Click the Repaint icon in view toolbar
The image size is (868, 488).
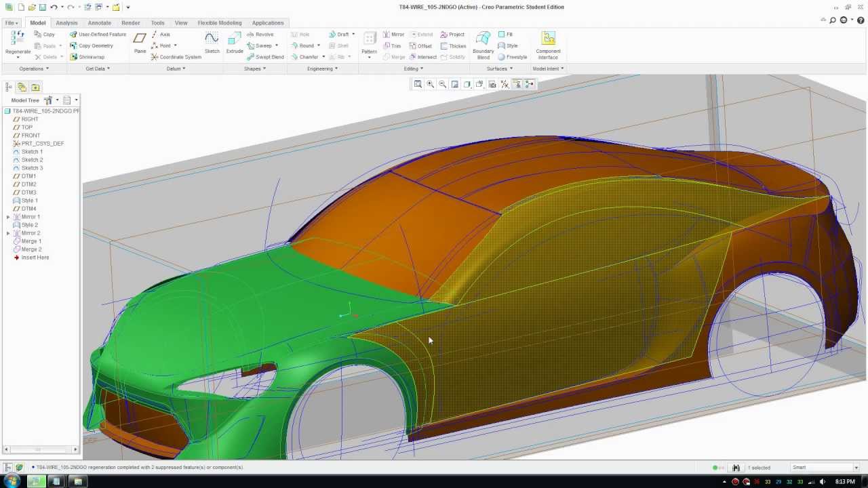pyautogui.click(x=454, y=84)
